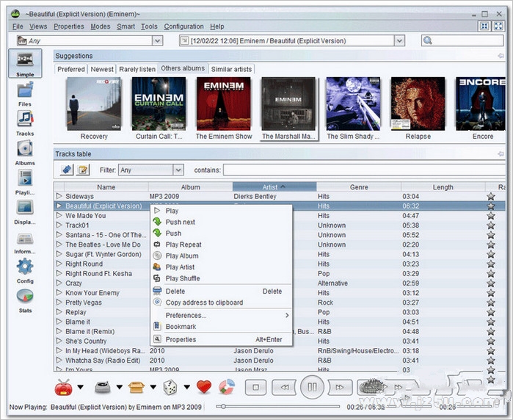Open the Information view in sidebar
The image size is (513, 420).
pos(25,243)
